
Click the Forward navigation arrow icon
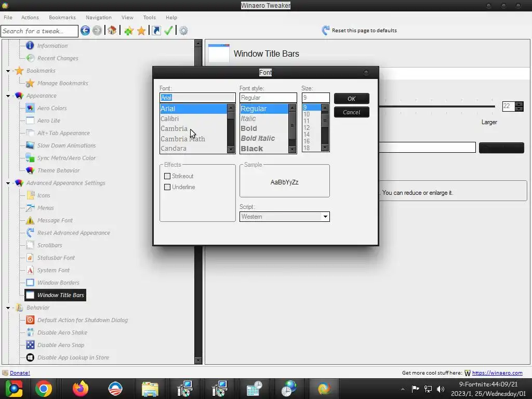[97, 31]
